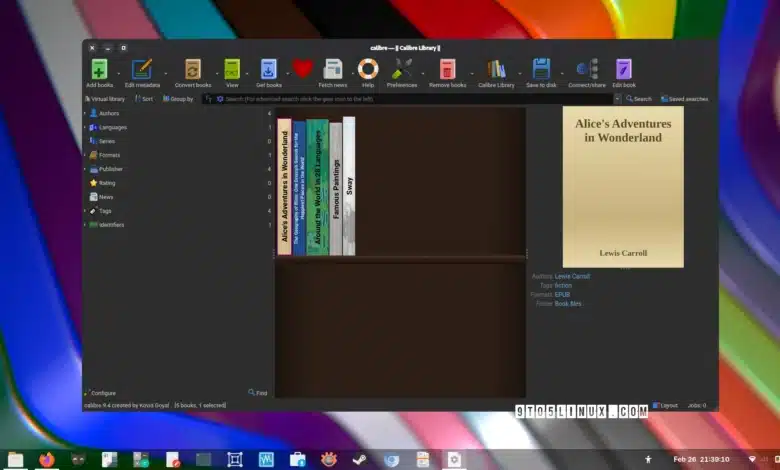Image resolution: width=780 pixels, height=470 pixels.
Task: Select The Geography of Bliss book spine
Action: 299,188
